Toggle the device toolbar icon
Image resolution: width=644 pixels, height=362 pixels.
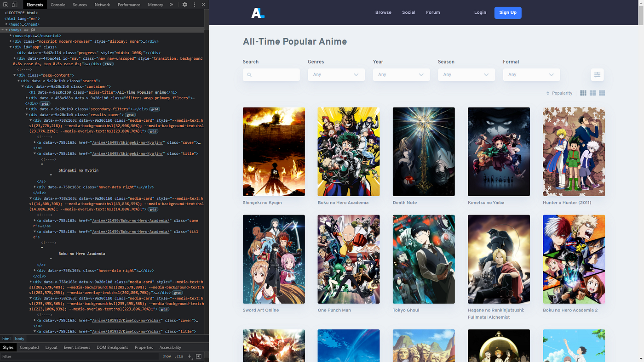(x=14, y=5)
